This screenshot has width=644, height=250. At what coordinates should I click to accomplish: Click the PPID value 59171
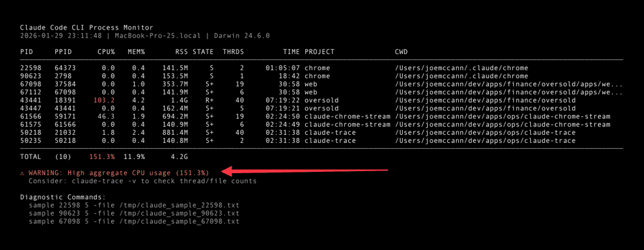coord(65,117)
